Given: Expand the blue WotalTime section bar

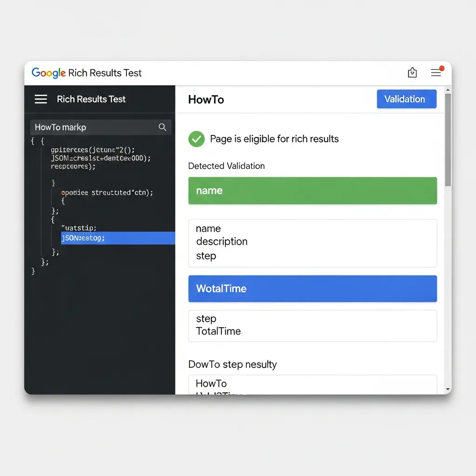Looking at the screenshot, I should [x=312, y=289].
